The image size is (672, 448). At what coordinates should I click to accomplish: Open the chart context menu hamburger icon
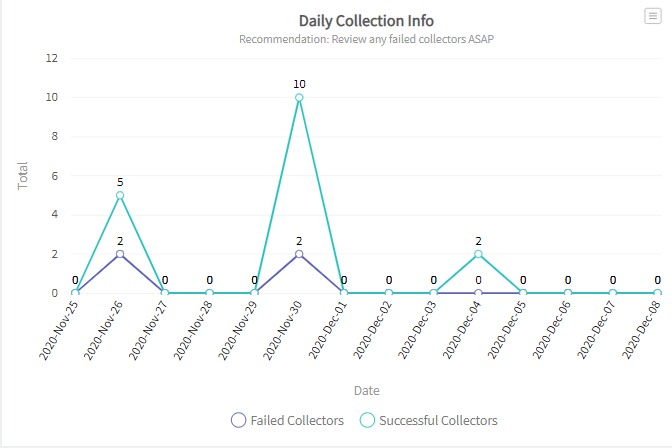coord(653,16)
